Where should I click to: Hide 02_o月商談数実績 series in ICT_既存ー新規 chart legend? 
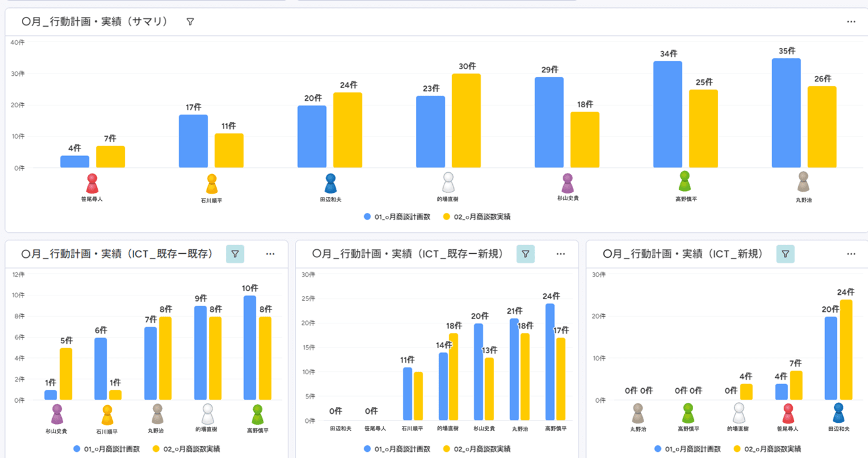(477, 449)
